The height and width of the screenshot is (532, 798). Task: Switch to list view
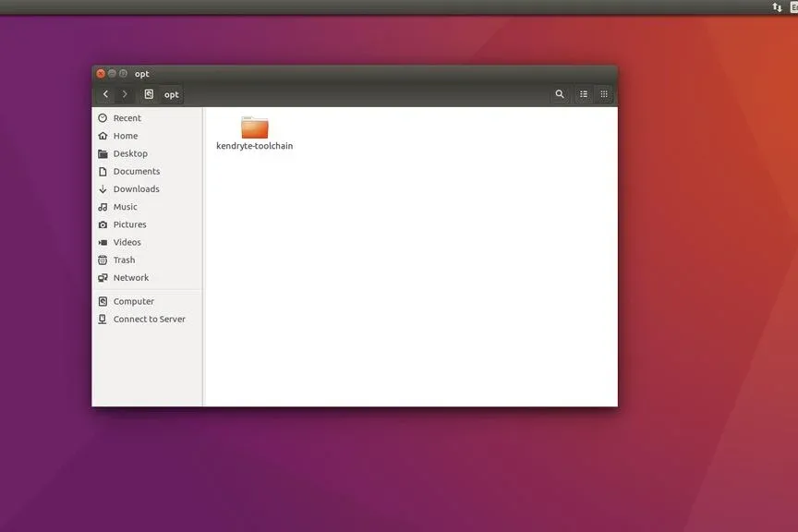tap(584, 94)
